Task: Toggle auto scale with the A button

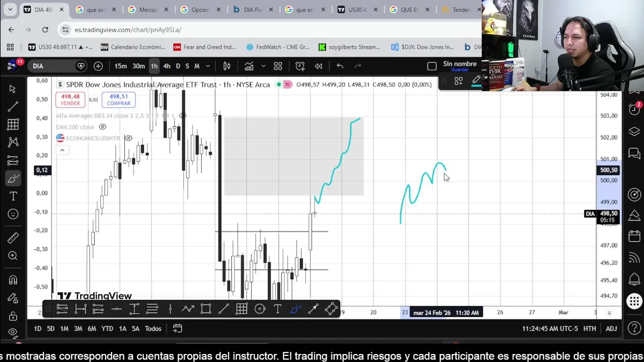Action: click(x=609, y=312)
